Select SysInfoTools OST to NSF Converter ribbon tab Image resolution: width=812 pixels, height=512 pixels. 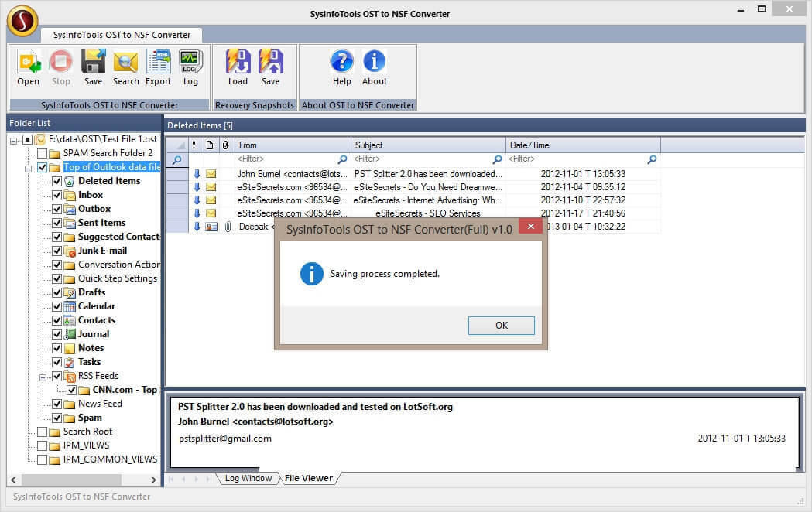[122, 35]
